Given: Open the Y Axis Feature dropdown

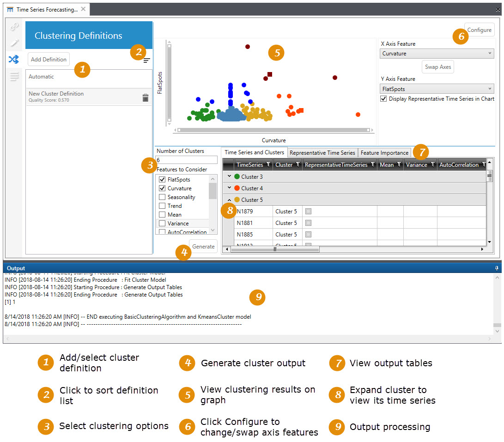Looking at the screenshot, I should (437, 89).
